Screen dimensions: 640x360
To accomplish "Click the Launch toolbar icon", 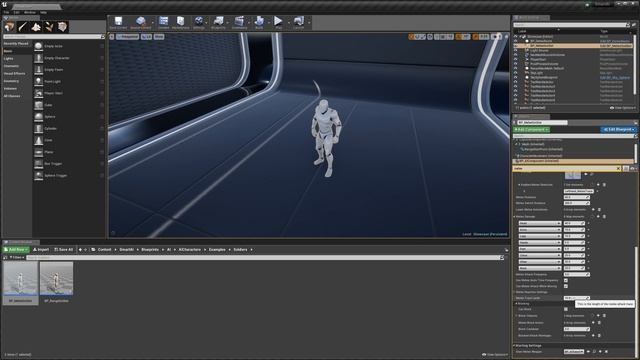I will point(299,22).
